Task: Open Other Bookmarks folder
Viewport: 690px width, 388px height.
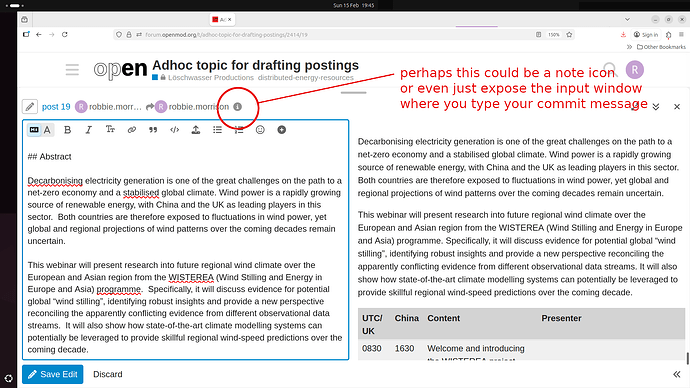Action: click(x=661, y=47)
